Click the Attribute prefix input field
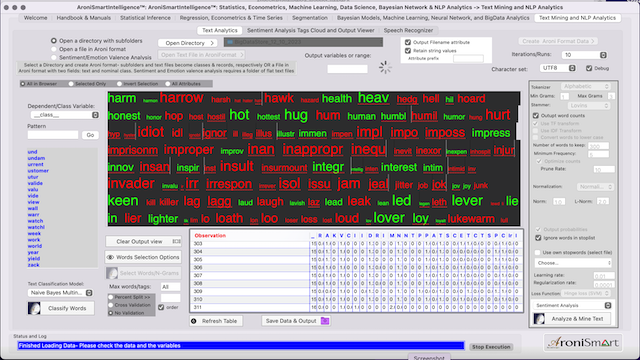Screen dimensions: 640x360 [468, 58]
